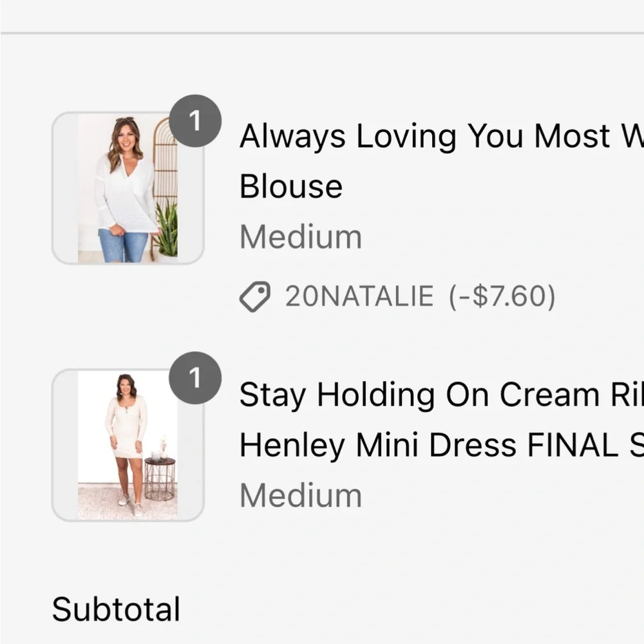
Task: Click the green plant in the blouse photo
Action: click(167, 229)
